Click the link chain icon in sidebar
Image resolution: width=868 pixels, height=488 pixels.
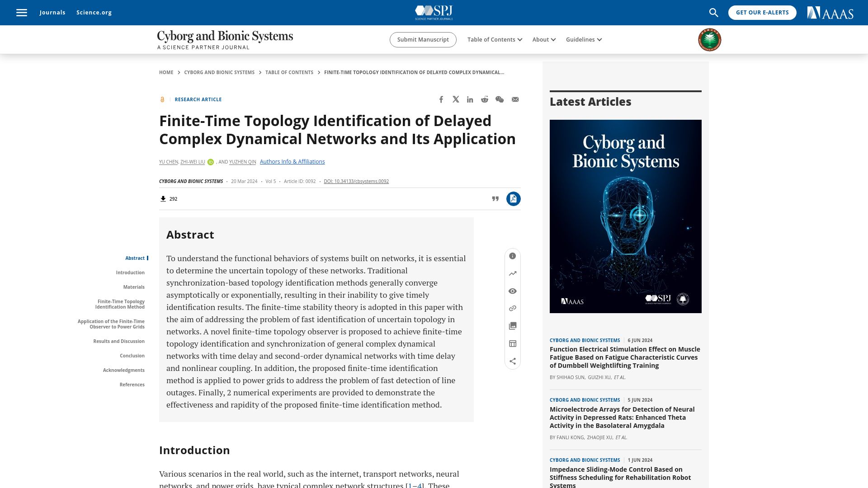pyautogui.click(x=513, y=309)
